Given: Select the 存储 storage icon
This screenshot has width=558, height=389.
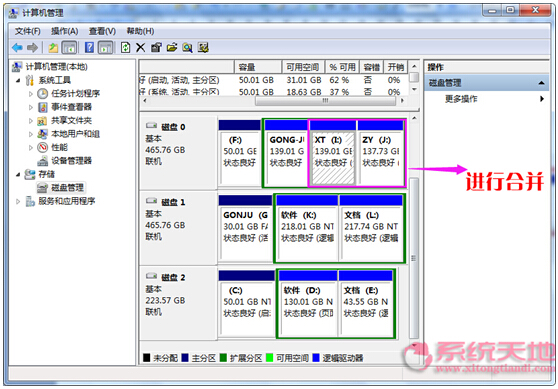Looking at the screenshot, I should pos(30,174).
